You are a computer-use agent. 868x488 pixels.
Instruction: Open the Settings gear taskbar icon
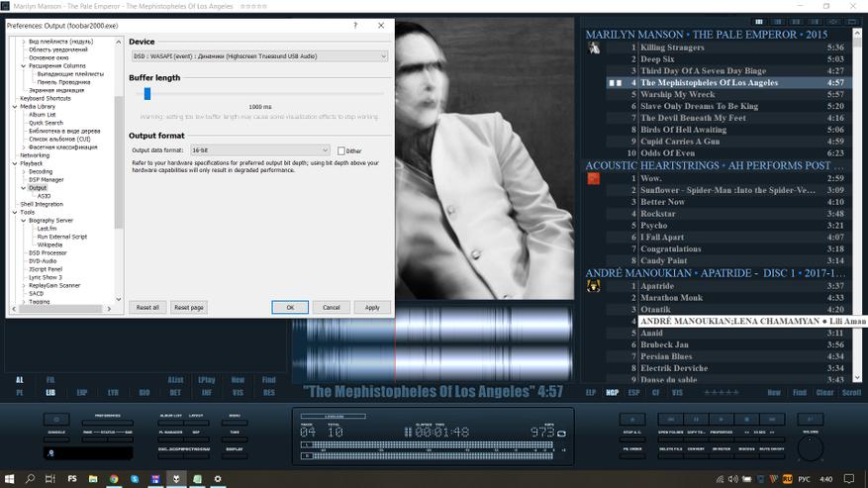point(218,478)
